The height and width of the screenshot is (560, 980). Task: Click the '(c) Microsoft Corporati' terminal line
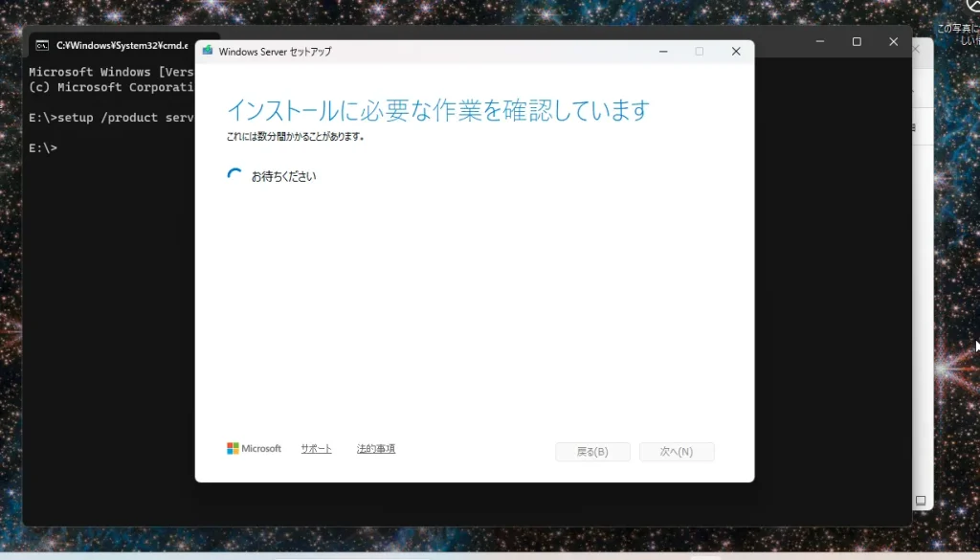[111, 87]
